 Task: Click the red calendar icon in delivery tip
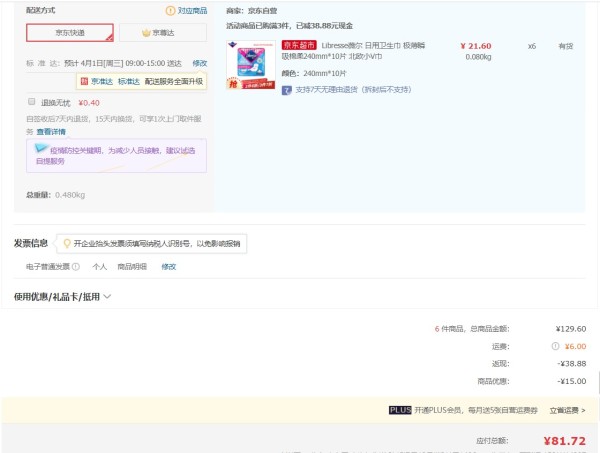point(84,81)
